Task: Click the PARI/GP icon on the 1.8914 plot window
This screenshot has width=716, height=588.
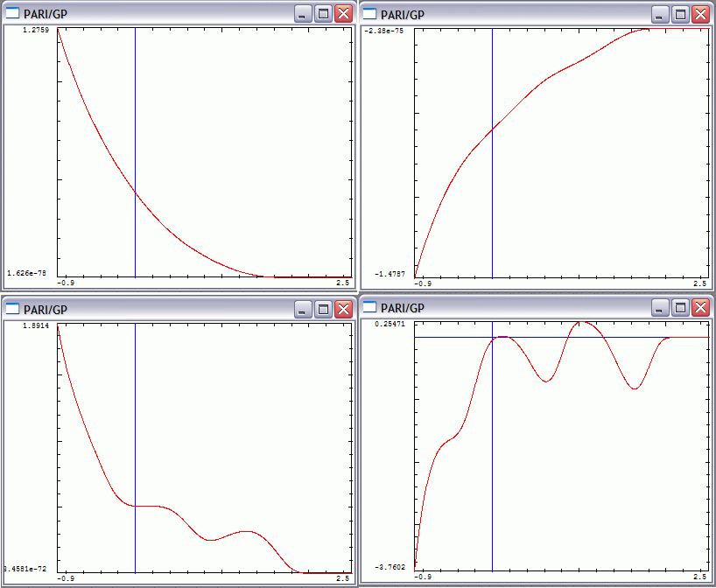Action: [x=12, y=309]
